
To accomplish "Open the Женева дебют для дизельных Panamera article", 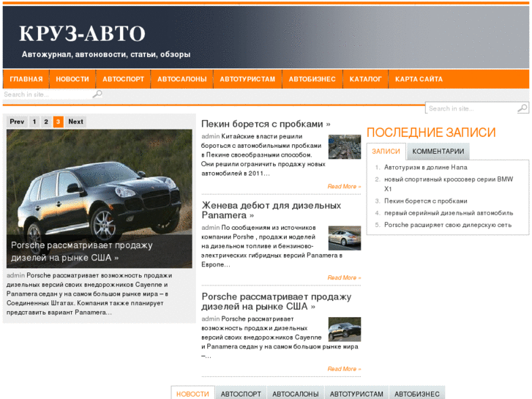I will [x=271, y=210].
